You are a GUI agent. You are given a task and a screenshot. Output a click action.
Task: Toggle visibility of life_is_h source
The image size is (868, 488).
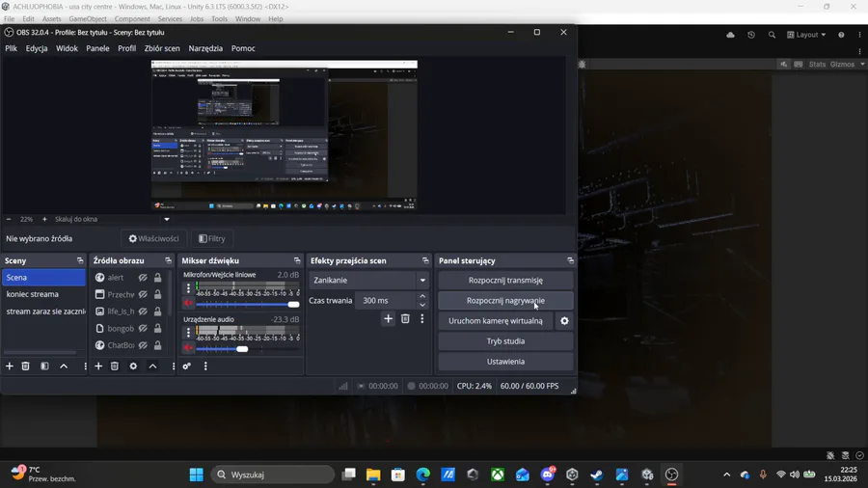coord(143,312)
